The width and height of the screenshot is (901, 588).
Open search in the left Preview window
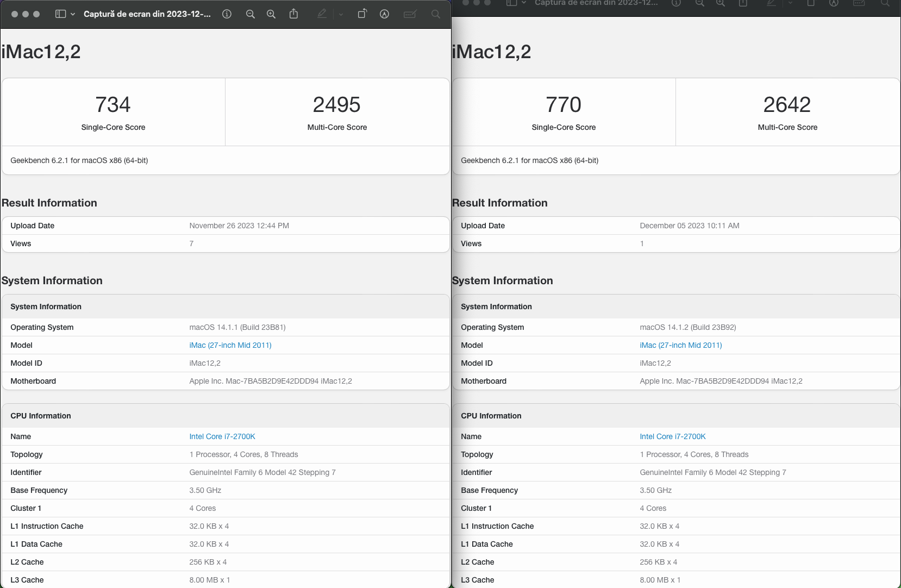(435, 14)
